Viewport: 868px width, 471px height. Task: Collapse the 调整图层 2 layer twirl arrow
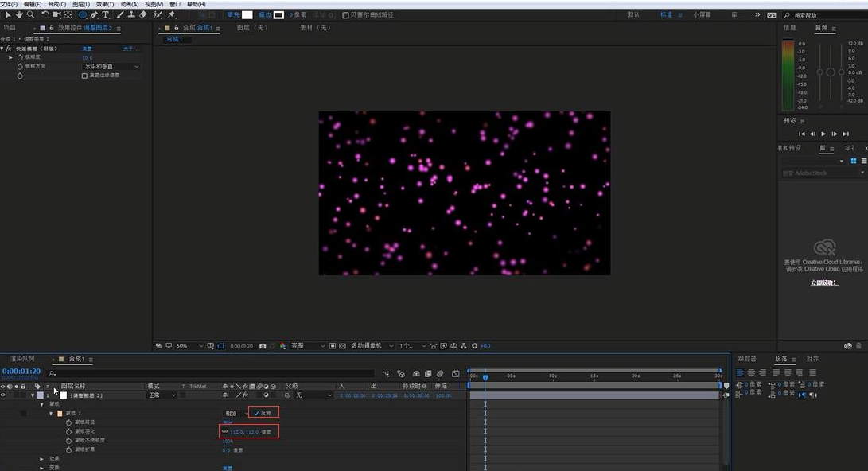click(x=33, y=395)
